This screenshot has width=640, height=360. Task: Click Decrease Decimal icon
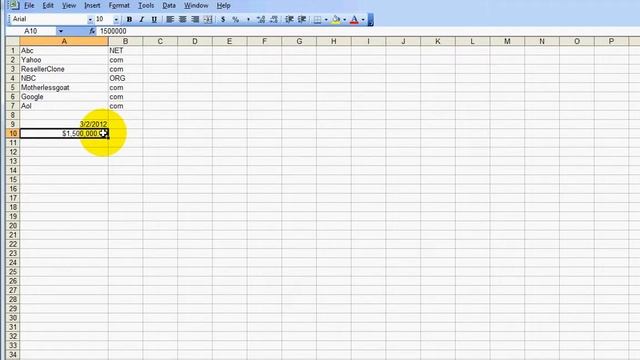(x=273, y=19)
